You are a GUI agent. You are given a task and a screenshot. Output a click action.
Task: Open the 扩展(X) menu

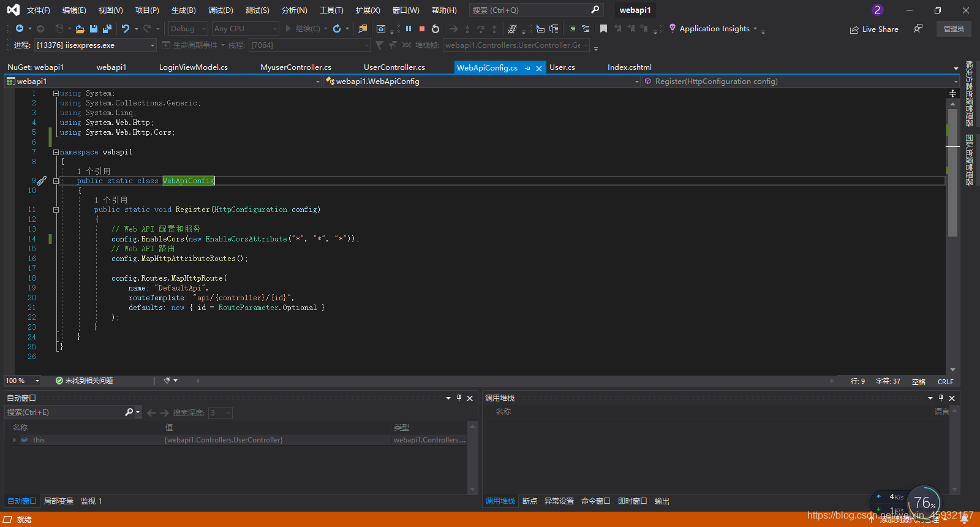(x=367, y=10)
